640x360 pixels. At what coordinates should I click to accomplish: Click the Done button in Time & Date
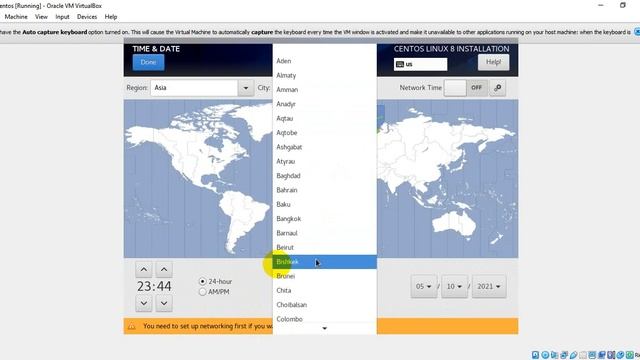tap(148, 62)
